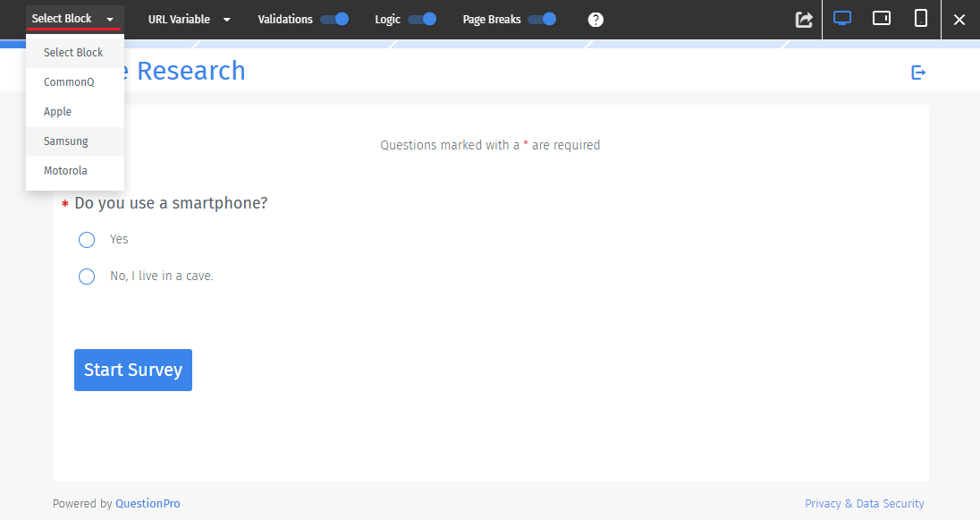Choose the 'No, I live in a cave' option

87,276
